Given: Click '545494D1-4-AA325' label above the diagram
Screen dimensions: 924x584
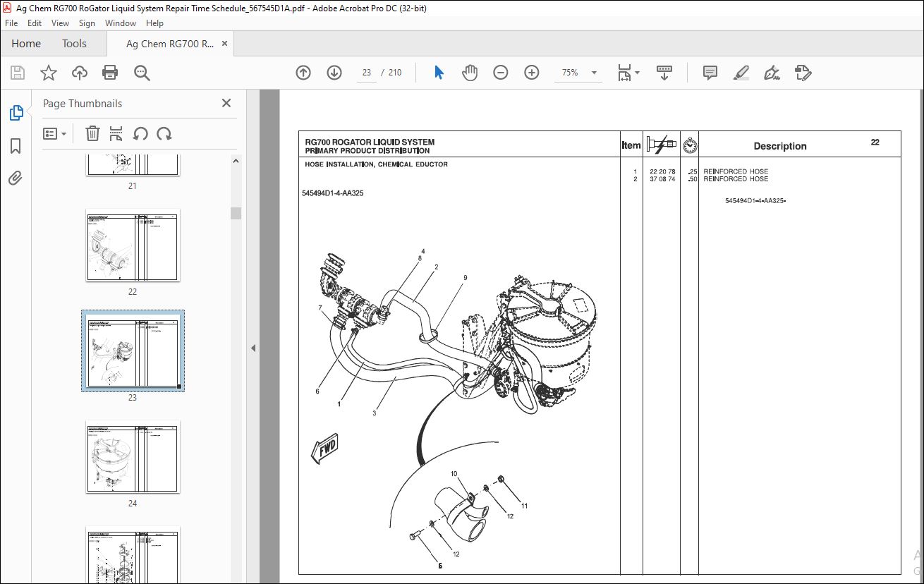Looking at the screenshot, I should click(x=332, y=193).
